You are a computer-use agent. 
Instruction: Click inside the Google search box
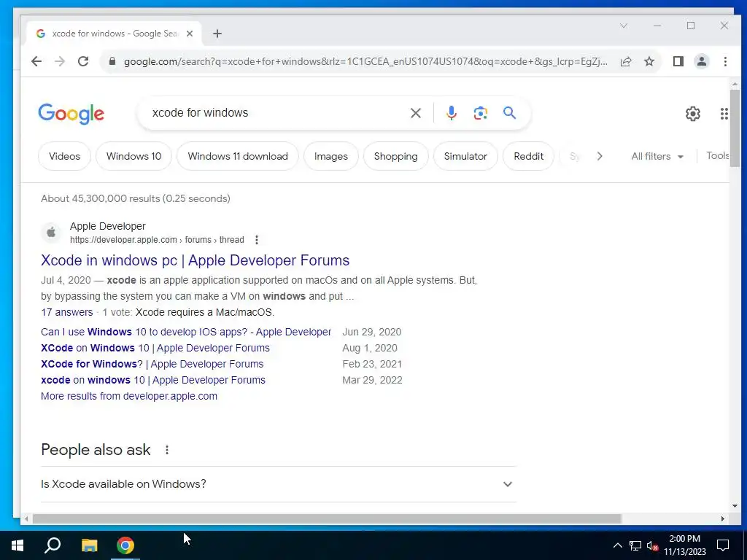coord(276,113)
